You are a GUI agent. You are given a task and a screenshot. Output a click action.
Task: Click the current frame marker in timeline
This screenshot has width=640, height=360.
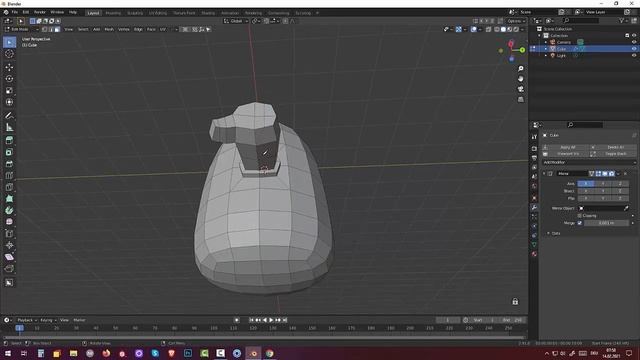point(19,328)
